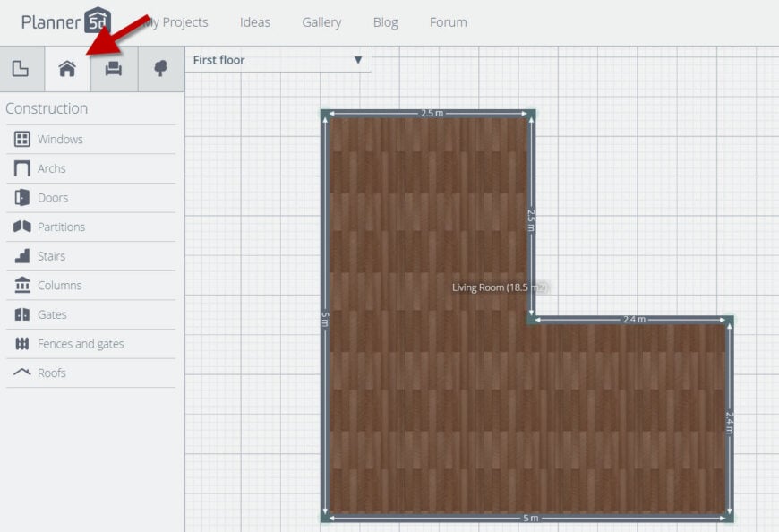Screen dimensions: 779x532
Task: Open the Exterior tree tab icon
Action: point(160,69)
